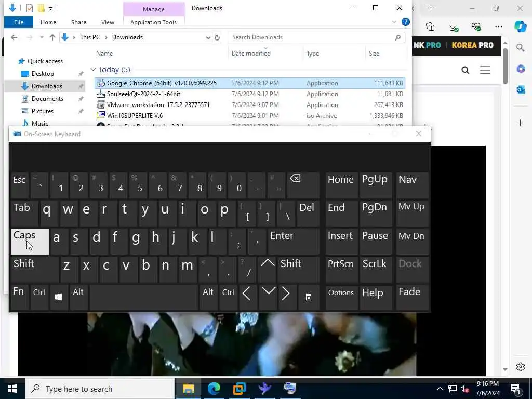Open VMware Workstation taskbar icon

point(239,389)
